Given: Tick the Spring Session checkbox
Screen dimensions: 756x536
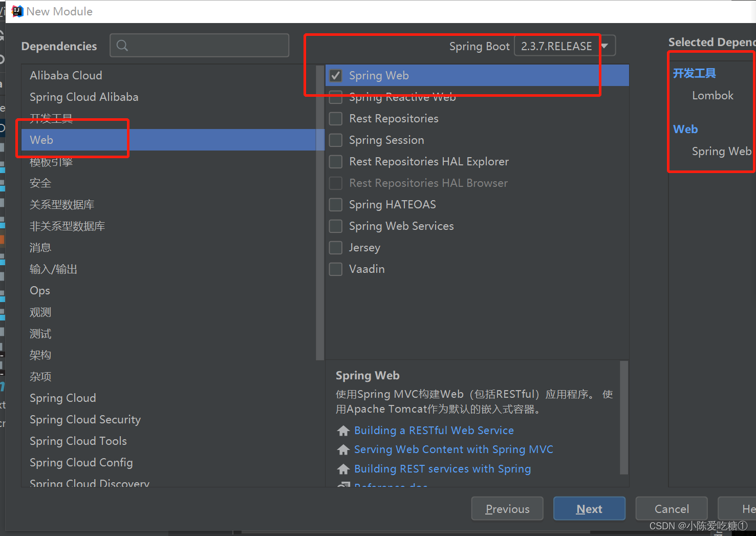Looking at the screenshot, I should click(x=336, y=140).
